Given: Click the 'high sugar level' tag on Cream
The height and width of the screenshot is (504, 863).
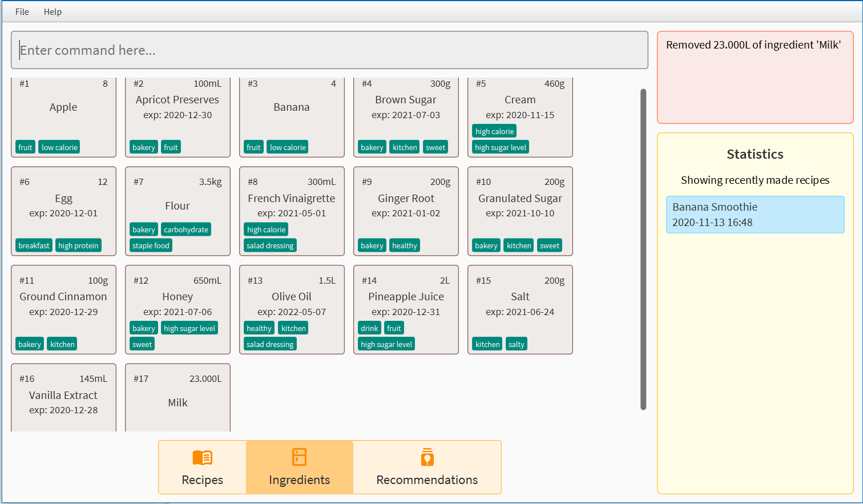Looking at the screenshot, I should [501, 147].
